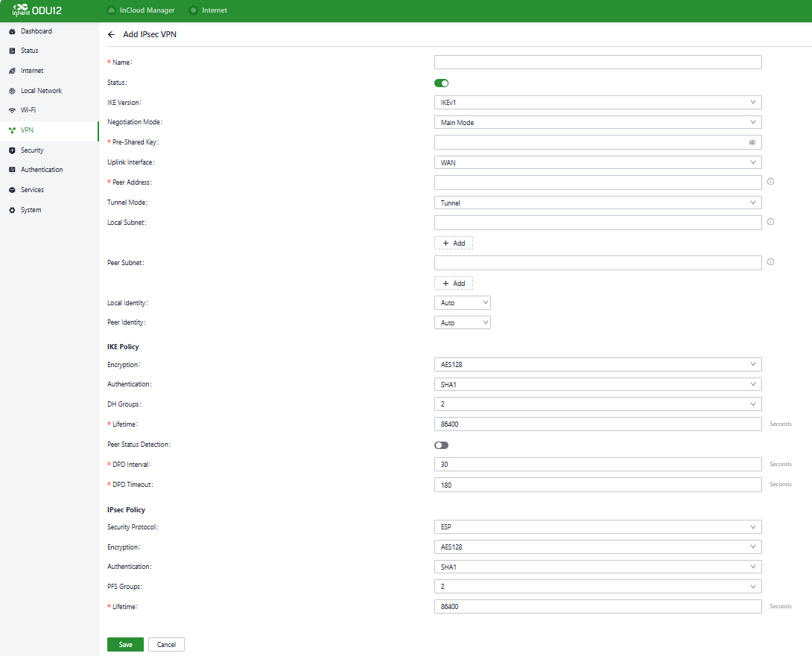The width and height of the screenshot is (812, 656).
Task: Go to Dashboard in the sidebar
Action: pyautogui.click(x=36, y=31)
